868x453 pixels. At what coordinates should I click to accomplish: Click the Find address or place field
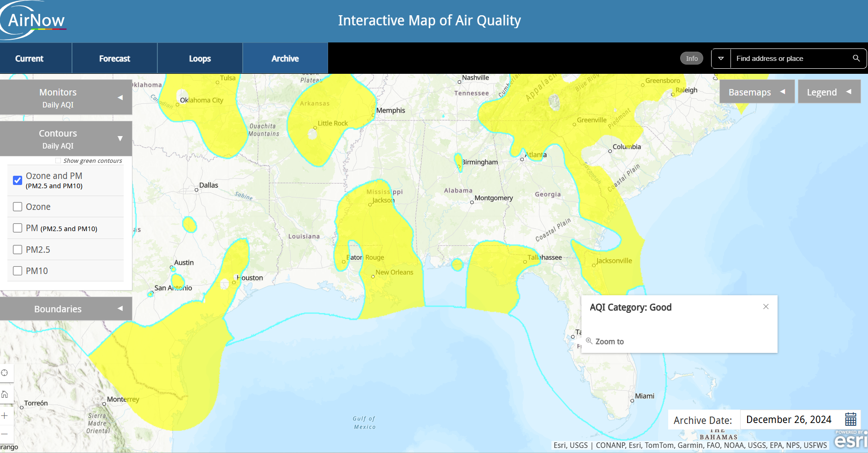pyautogui.click(x=789, y=58)
